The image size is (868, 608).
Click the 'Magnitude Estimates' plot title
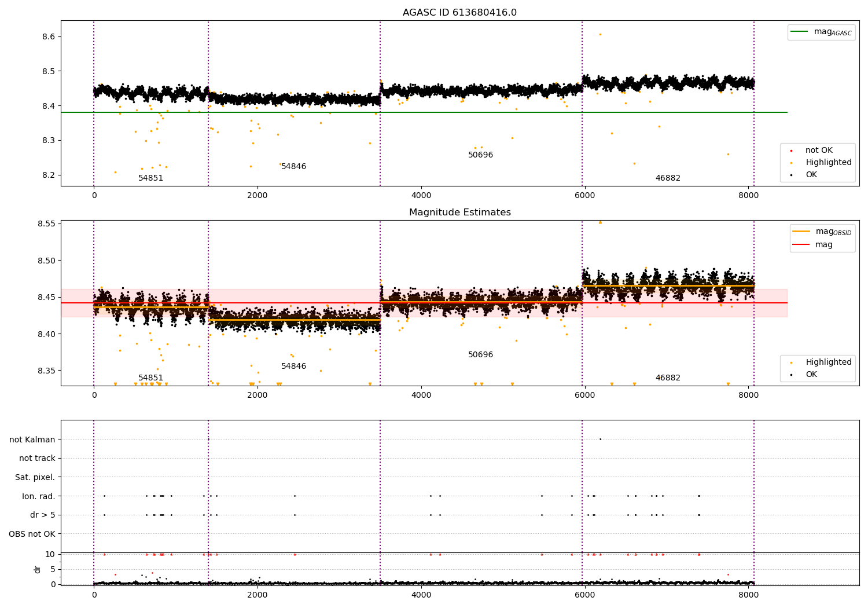(459, 213)
